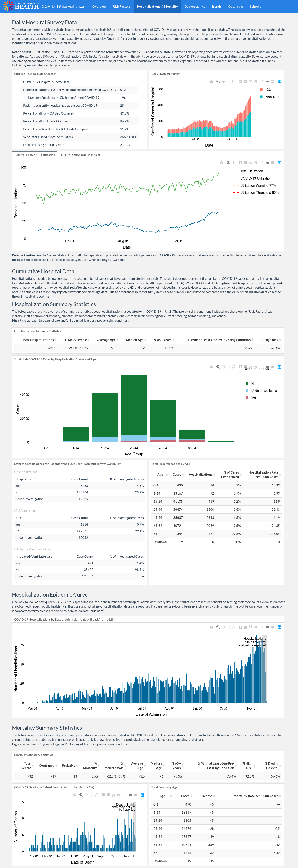The width and height of the screenshot is (298, 868).
Task: Zoom in on Hospitalization Status and Age chart
Action: click(x=240, y=367)
